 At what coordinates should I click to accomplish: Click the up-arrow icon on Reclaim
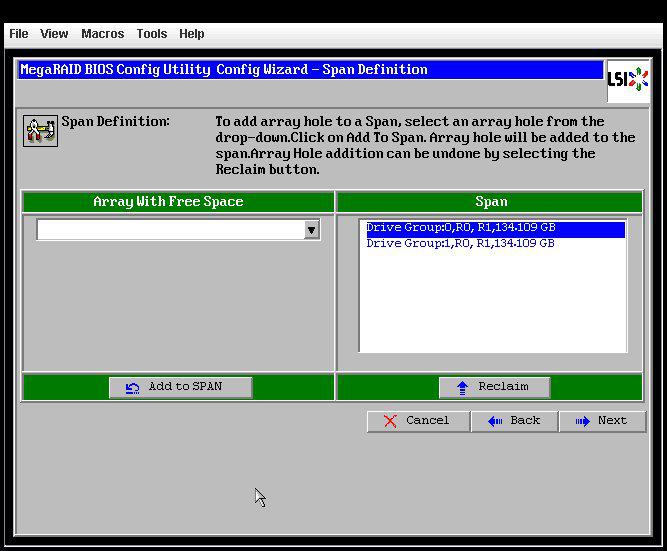tap(462, 387)
